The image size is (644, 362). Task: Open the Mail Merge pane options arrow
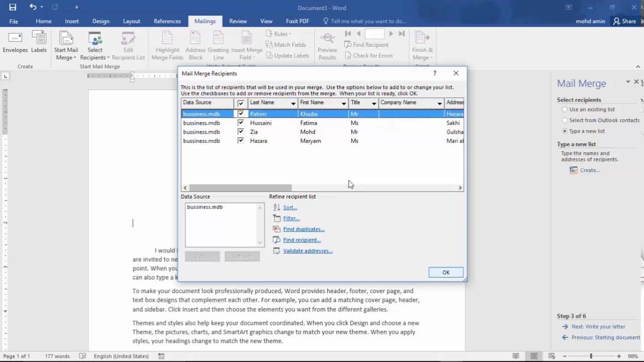coord(628,82)
